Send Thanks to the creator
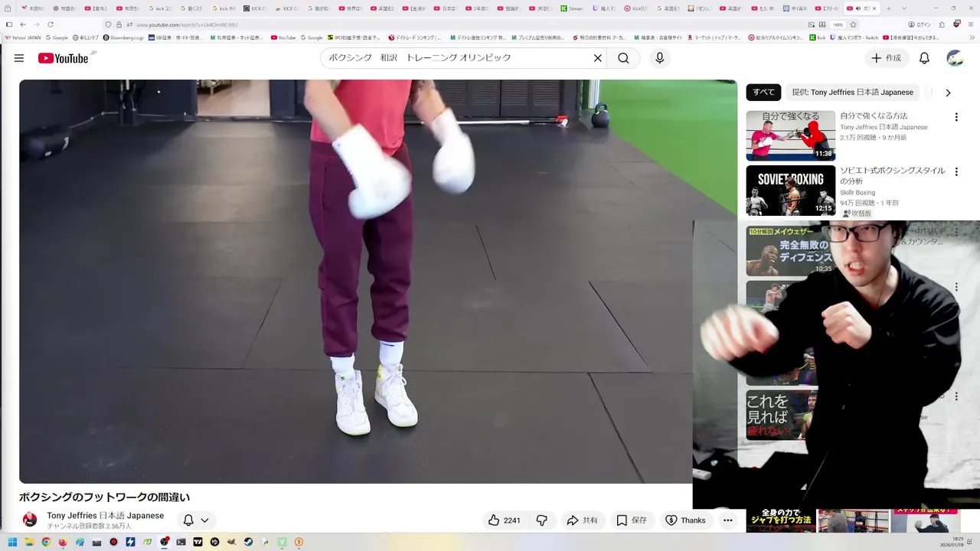 coord(685,520)
